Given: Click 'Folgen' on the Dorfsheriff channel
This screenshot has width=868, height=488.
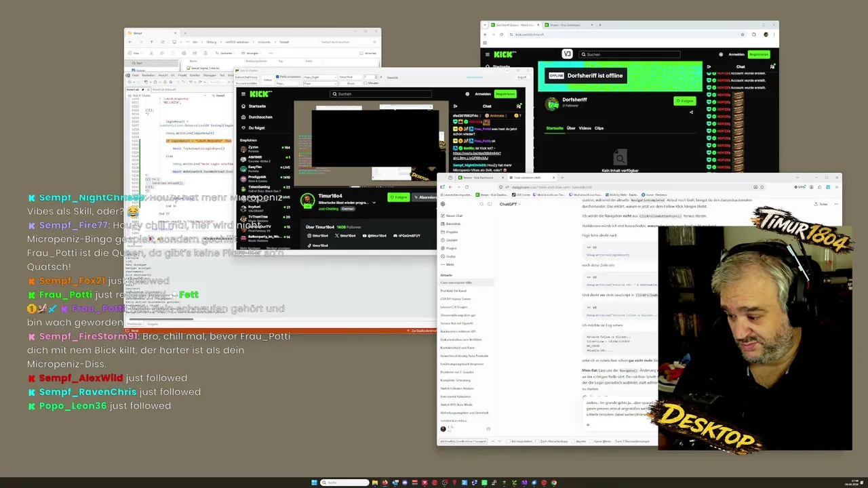Looking at the screenshot, I should point(685,101).
